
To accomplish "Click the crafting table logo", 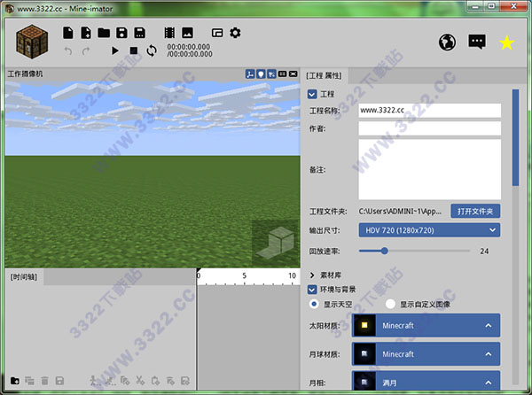I will (x=32, y=42).
